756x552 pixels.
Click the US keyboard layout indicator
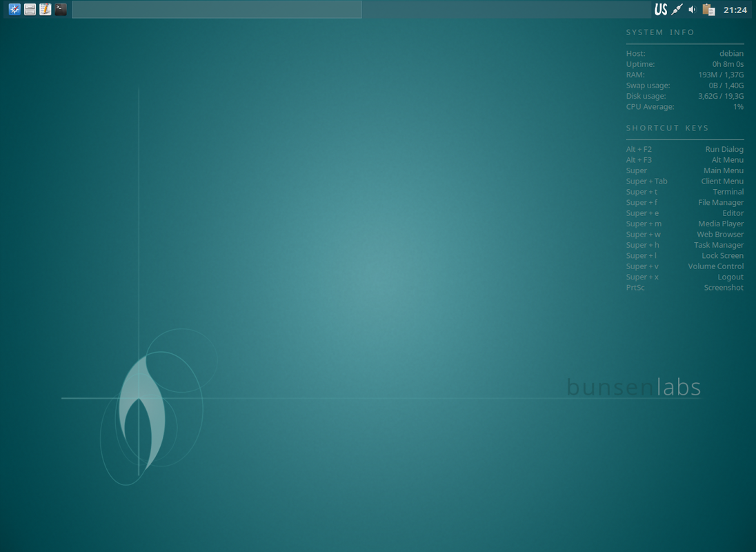[661, 9]
